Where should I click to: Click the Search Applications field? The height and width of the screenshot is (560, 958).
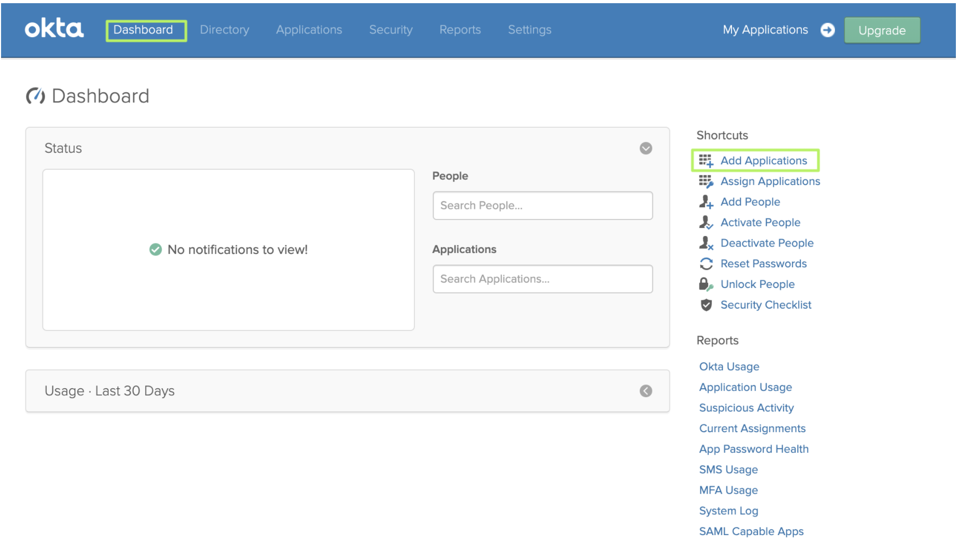point(542,279)
